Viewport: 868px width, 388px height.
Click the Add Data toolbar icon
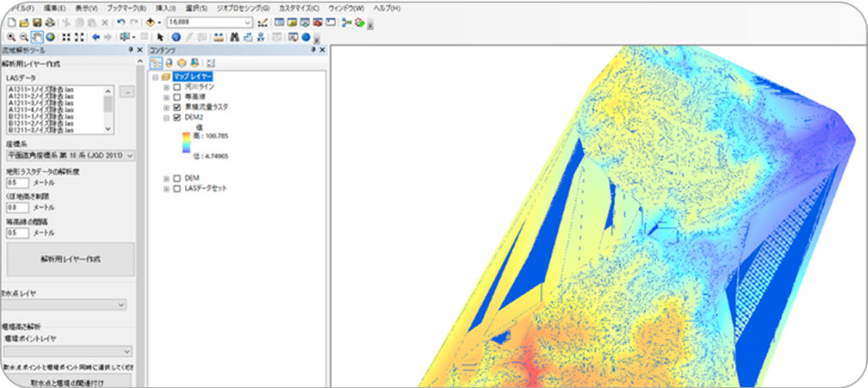tap(151, 22)
